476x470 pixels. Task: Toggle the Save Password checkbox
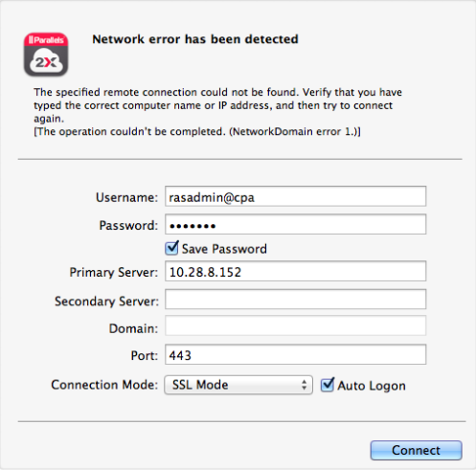(x=171, y=248)
